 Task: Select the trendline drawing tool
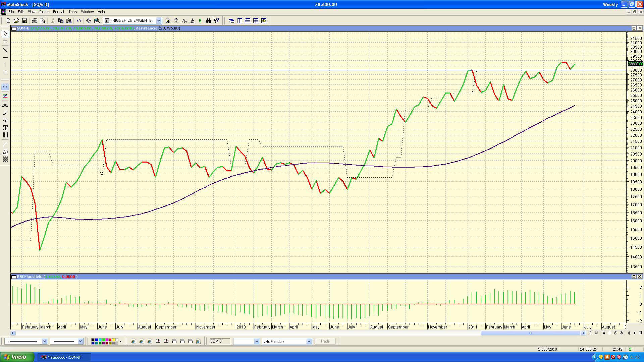(x=5, y=50)
